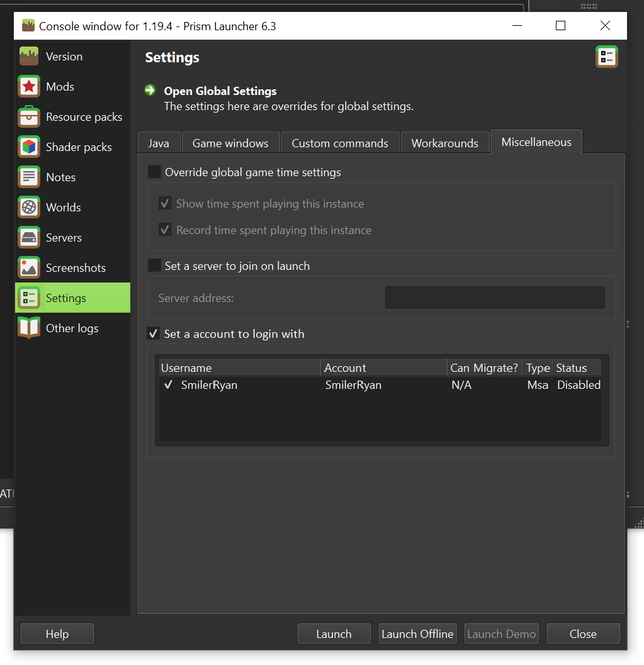Open the Other logs section
The height and width of the screenshot is (665, 644).
point(72,328)
